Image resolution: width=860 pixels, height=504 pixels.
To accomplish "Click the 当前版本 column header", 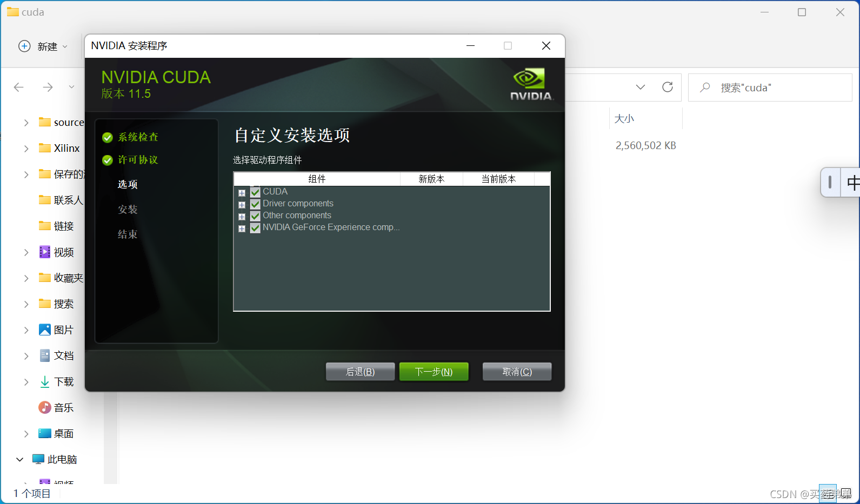I will coord(498,179).
